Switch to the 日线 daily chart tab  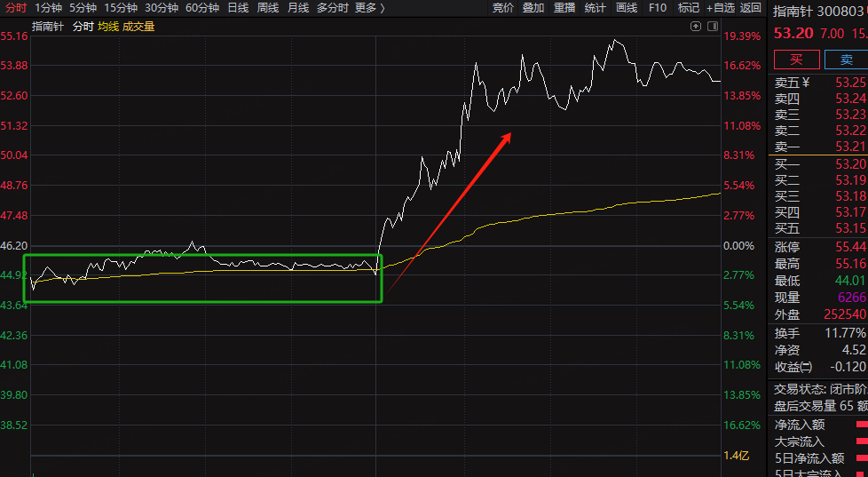(x=238, y=8)
